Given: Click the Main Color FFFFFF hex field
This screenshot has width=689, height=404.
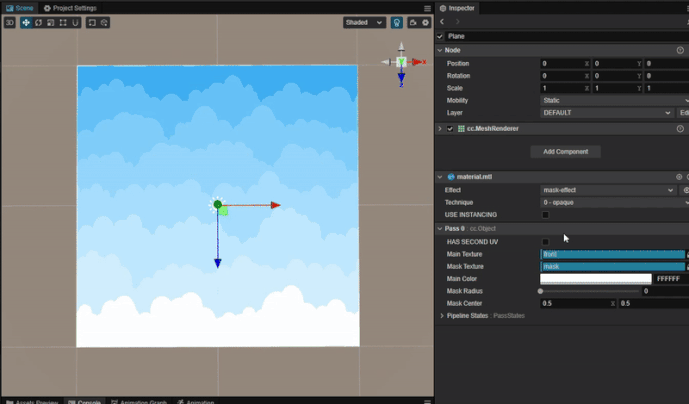Looking at the screenshot, I should [x=671, y=279].
